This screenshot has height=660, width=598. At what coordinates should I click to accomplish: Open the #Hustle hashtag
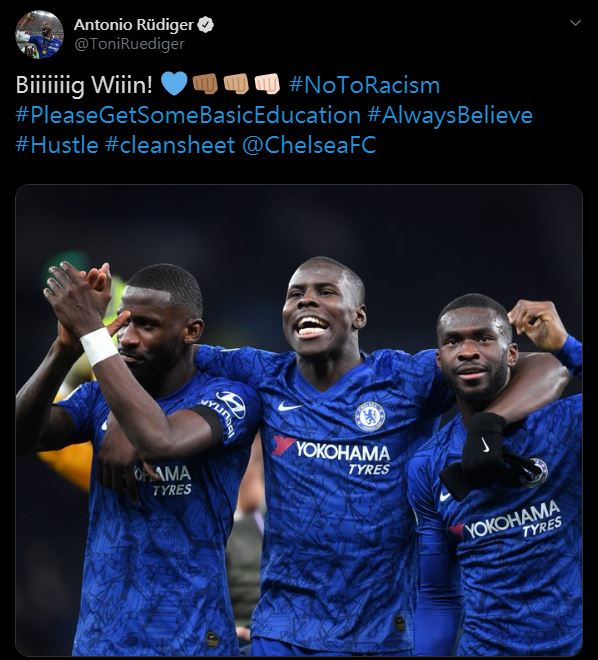(x=57, y=145)
